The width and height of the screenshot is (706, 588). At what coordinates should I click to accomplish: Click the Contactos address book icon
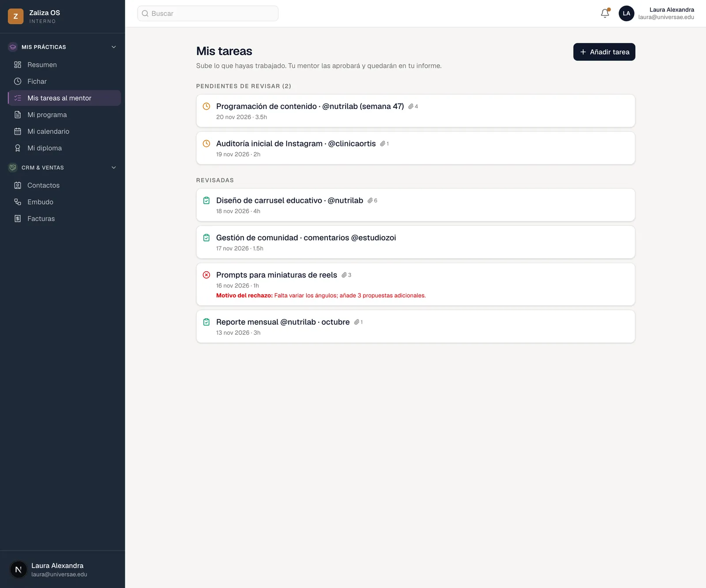[18, 185]
